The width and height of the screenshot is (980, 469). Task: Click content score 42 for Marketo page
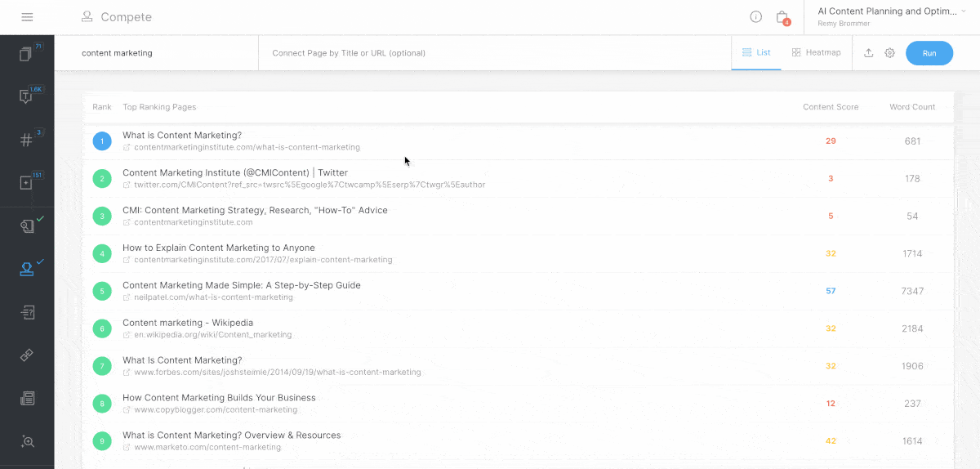point(831,441)
